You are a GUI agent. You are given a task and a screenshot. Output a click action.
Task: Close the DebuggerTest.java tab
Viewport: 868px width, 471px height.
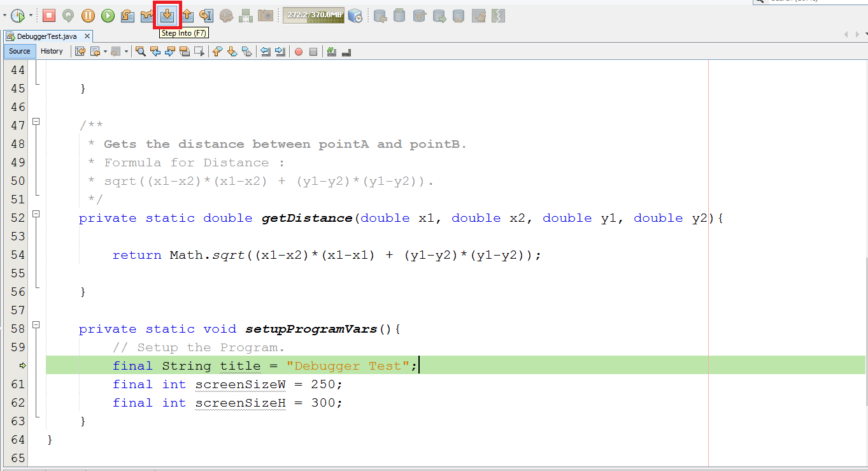point(87,36)
